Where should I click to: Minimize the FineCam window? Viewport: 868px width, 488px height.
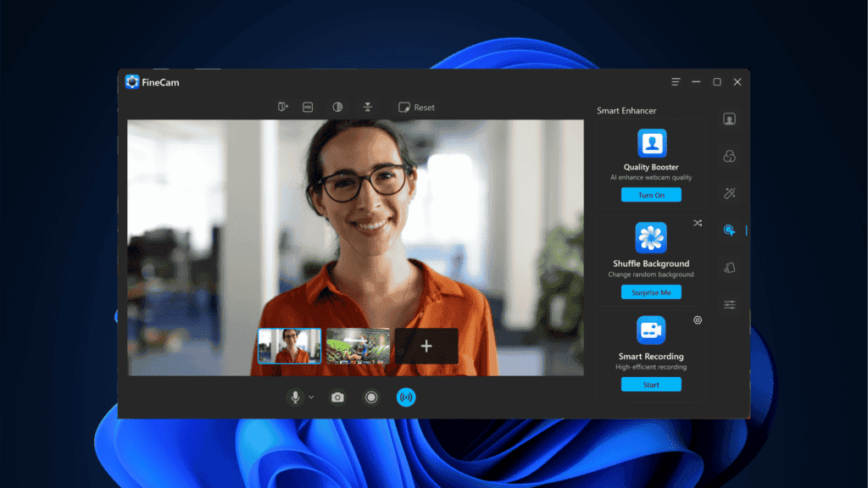click(696, 82)
